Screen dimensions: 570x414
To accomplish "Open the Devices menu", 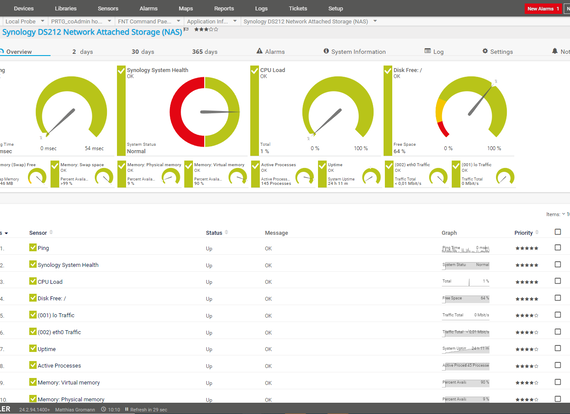I will 24,8.
